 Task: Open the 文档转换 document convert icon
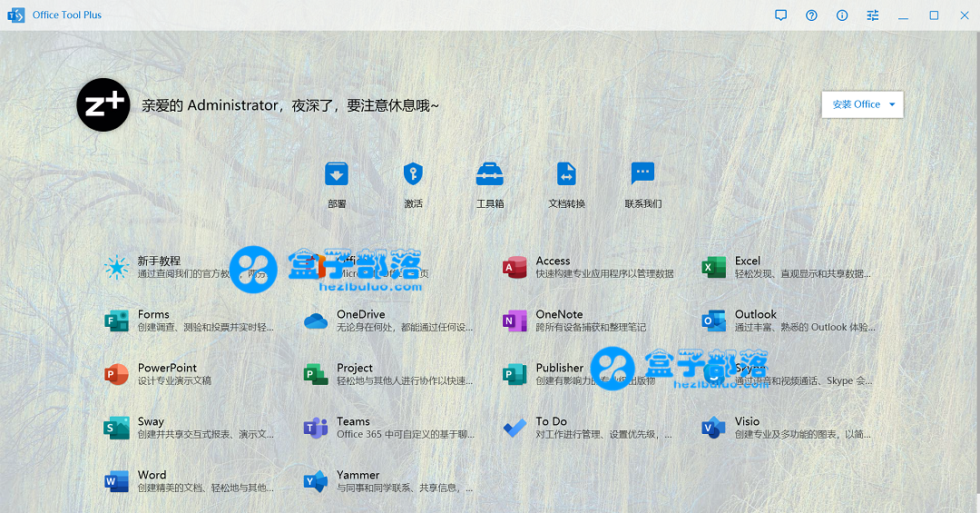(566, 174)
